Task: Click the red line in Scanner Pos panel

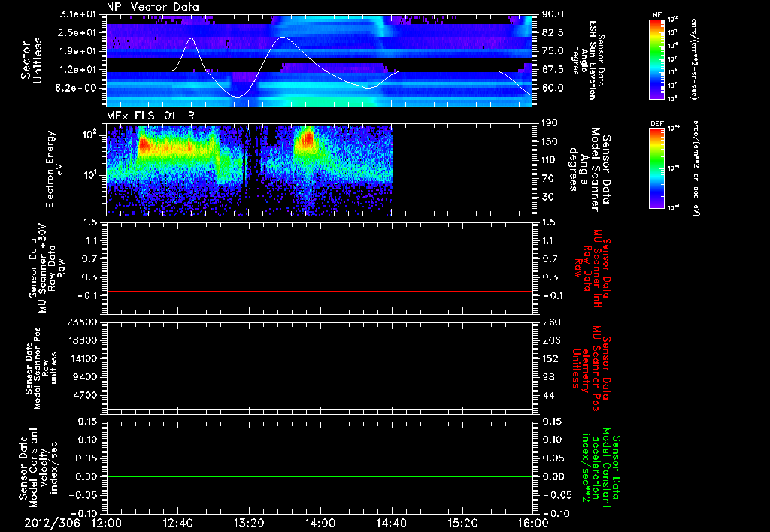Action: point(320,382)
